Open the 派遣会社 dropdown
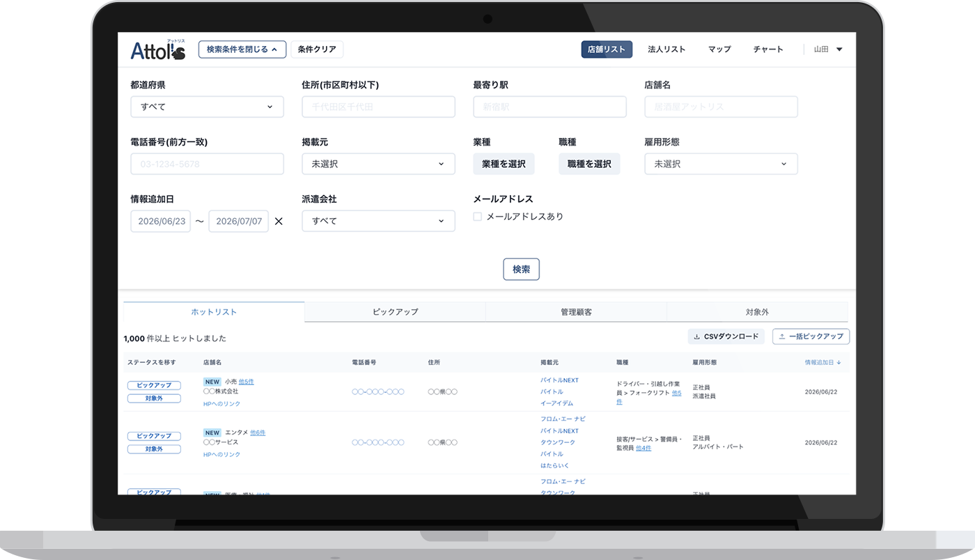Screen dimensions: 975x560 pyautogui.click(x=379, y=221)
